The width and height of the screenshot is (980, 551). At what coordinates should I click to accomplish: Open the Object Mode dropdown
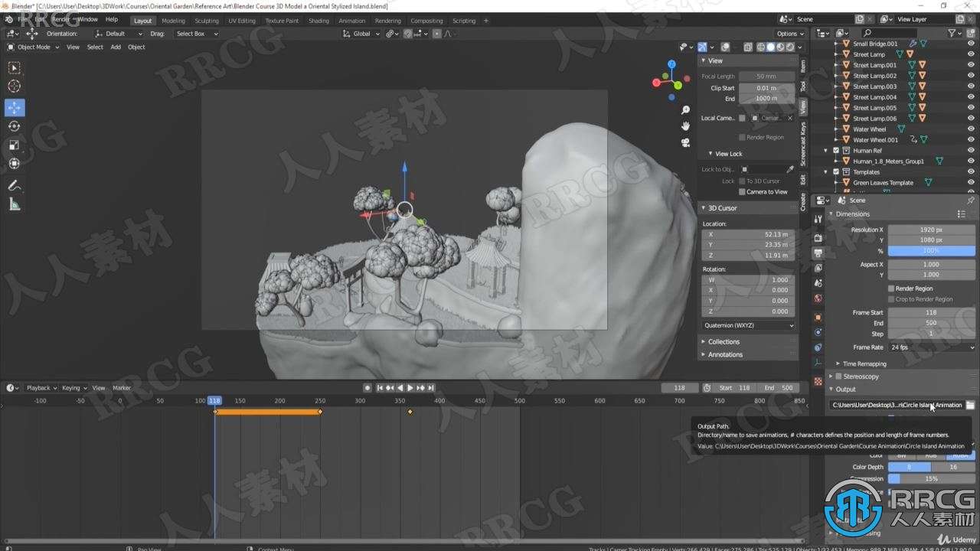coord(33,47)
